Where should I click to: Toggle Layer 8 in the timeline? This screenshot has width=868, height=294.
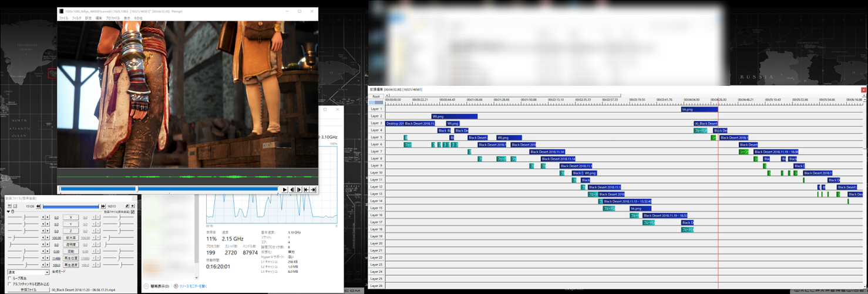376,158
